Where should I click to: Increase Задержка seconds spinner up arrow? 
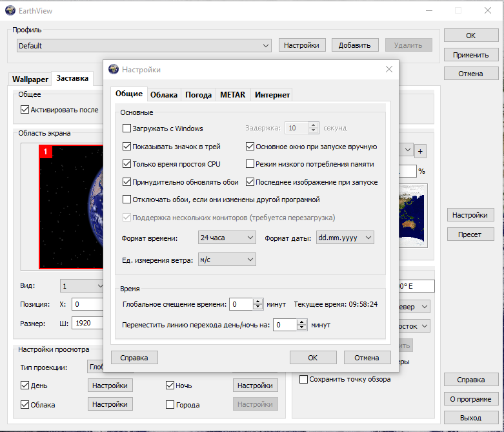pyautogui.click(x=314, y=125)
